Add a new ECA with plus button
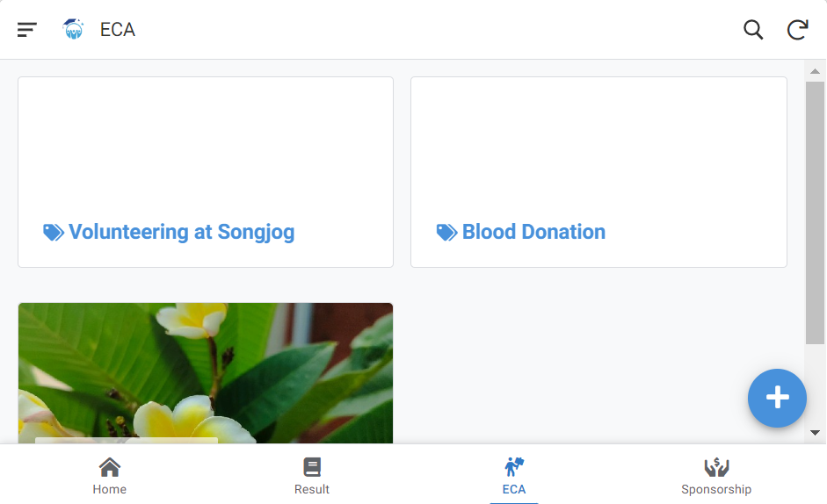 tap(777, 398)
